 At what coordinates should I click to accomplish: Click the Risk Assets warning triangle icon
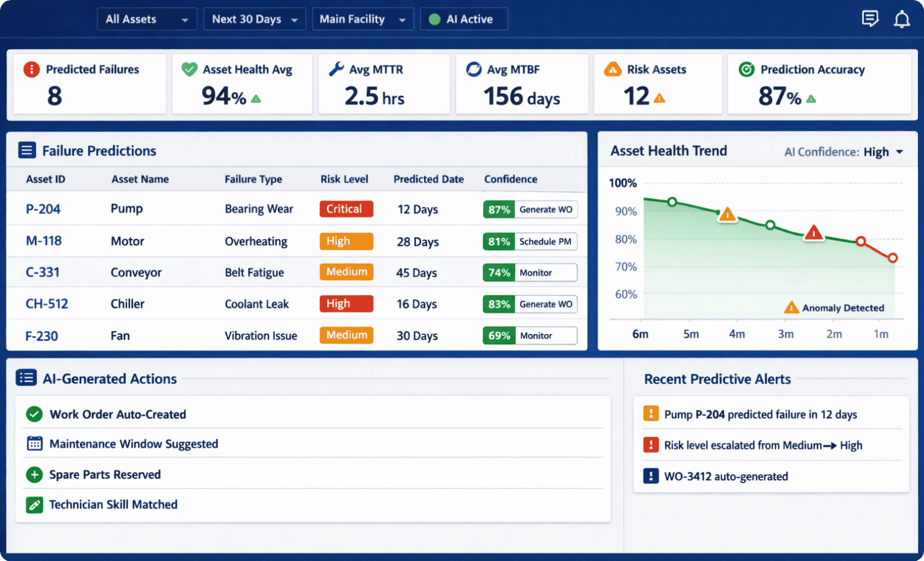614,69
